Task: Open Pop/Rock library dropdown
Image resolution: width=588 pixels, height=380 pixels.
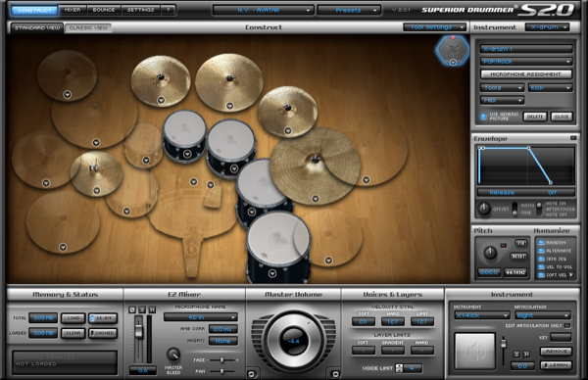Action: pos(526,61)
